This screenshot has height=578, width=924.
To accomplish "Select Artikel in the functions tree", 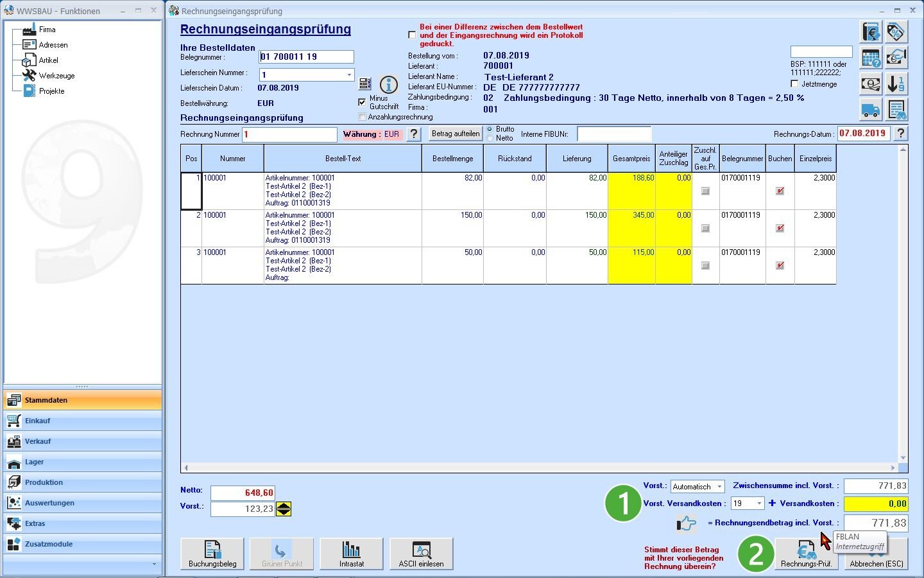I will tap(48, 60).
